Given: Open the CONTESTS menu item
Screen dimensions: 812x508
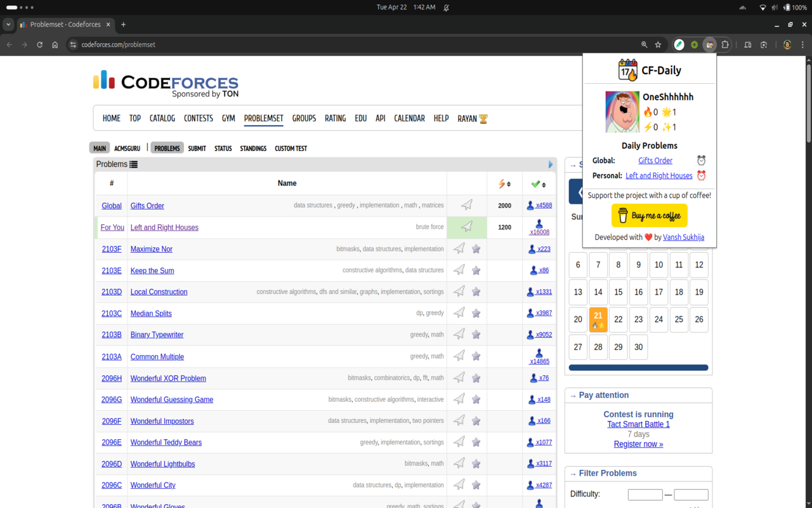Looking at the screenshot, I should pos(198,118).
